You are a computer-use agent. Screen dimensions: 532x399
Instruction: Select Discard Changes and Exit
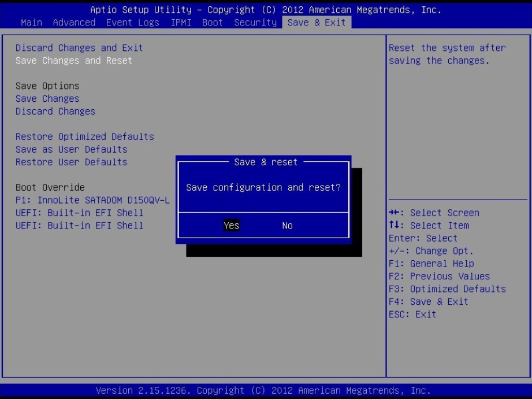(x=79, y=48)
